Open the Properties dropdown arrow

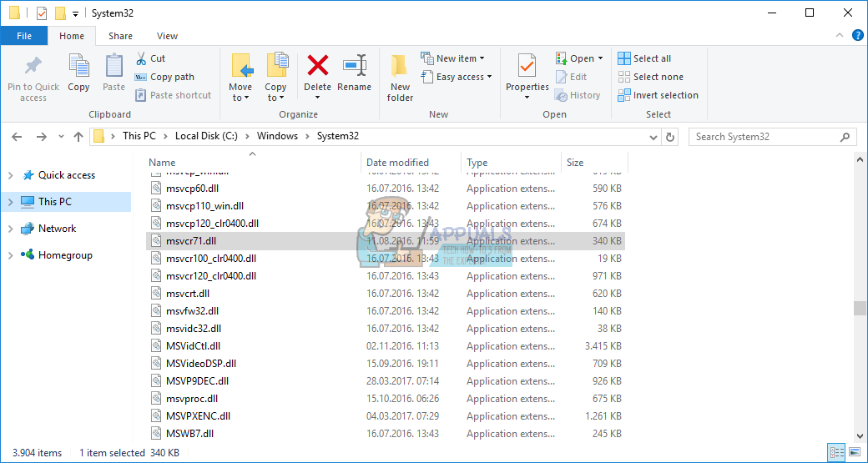click(x=527, y=98)
